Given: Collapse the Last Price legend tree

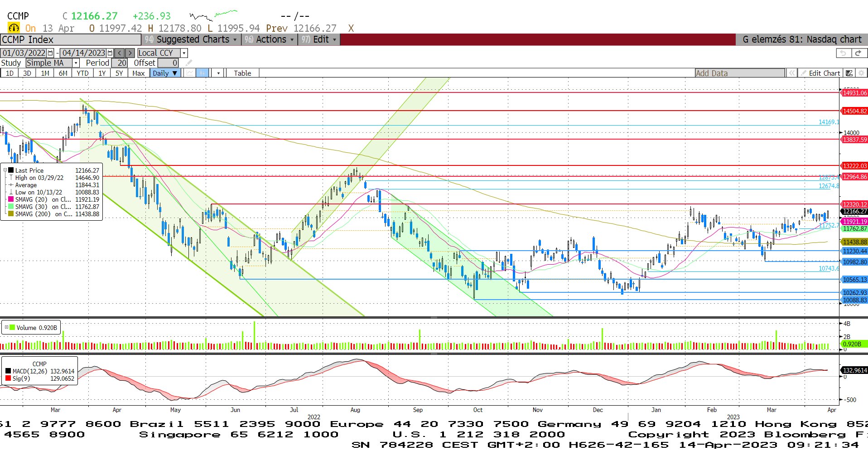Looking at the screenshot, I should pos(5,170).
